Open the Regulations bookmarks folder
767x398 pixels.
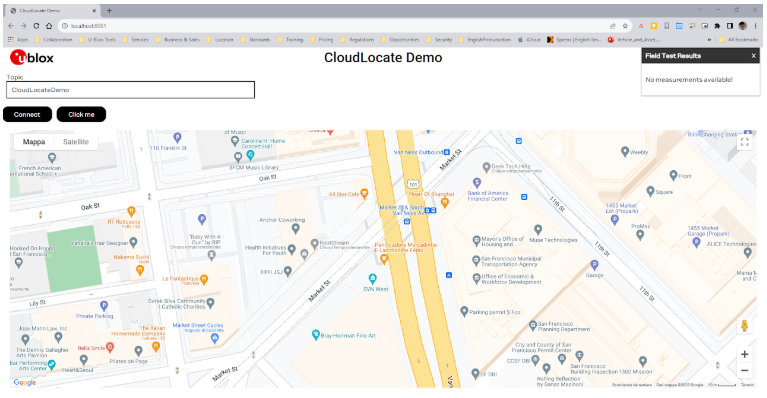pyautogui.click(x=358, y=40)
